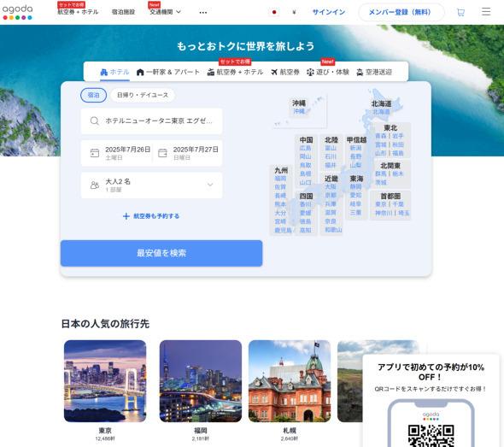Select 北海道 link on the Japan map

[381, 112]
